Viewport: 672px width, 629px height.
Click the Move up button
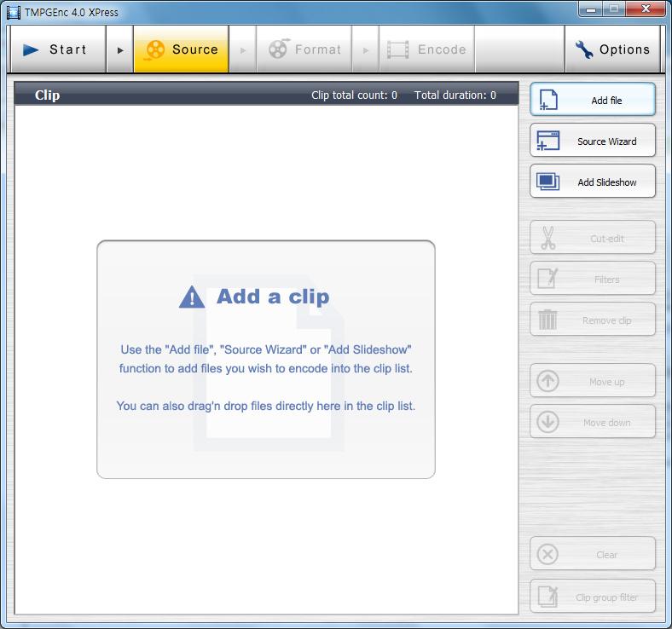(593, 381)
